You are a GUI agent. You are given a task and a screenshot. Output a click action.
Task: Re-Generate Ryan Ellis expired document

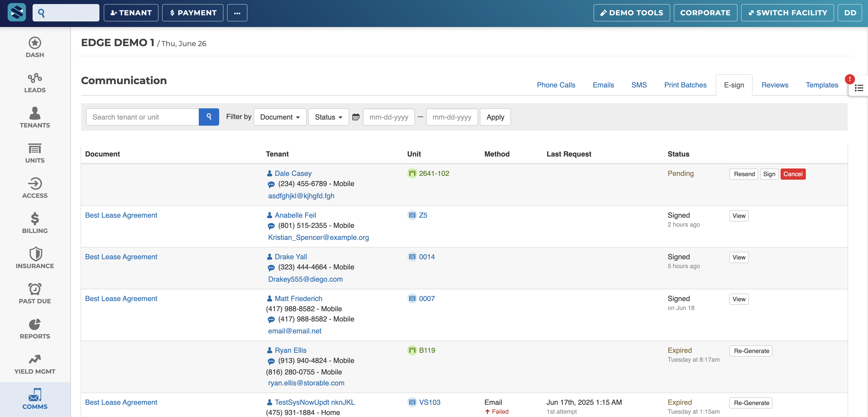click(x=751, y=351)
